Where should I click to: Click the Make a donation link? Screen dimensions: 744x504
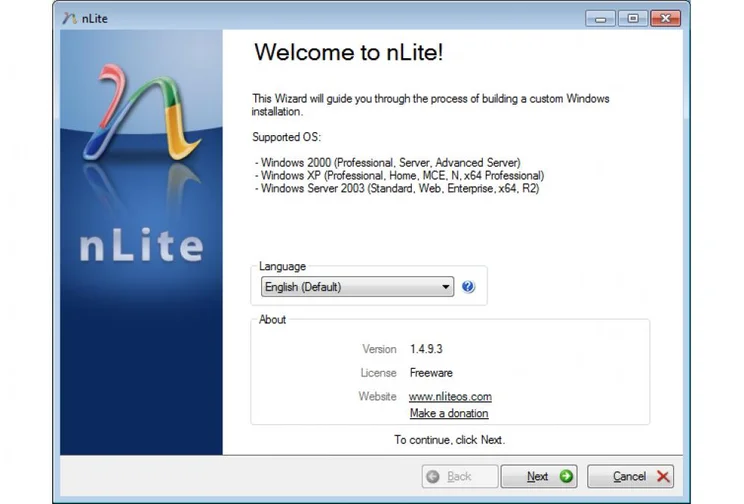(449, 413)
